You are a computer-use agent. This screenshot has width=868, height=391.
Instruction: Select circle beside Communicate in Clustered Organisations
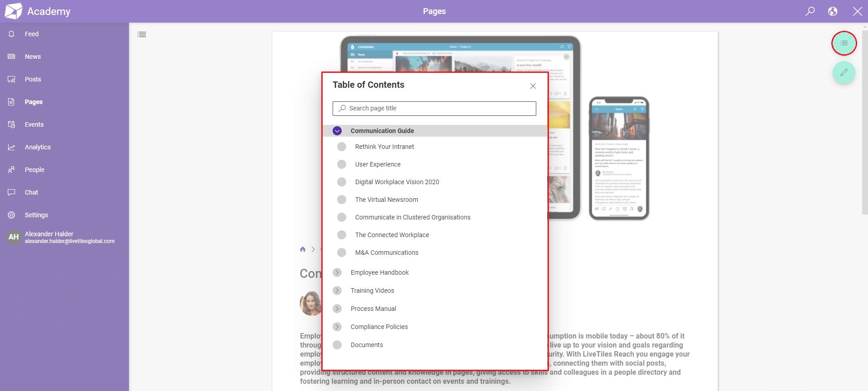coord(342,217)
